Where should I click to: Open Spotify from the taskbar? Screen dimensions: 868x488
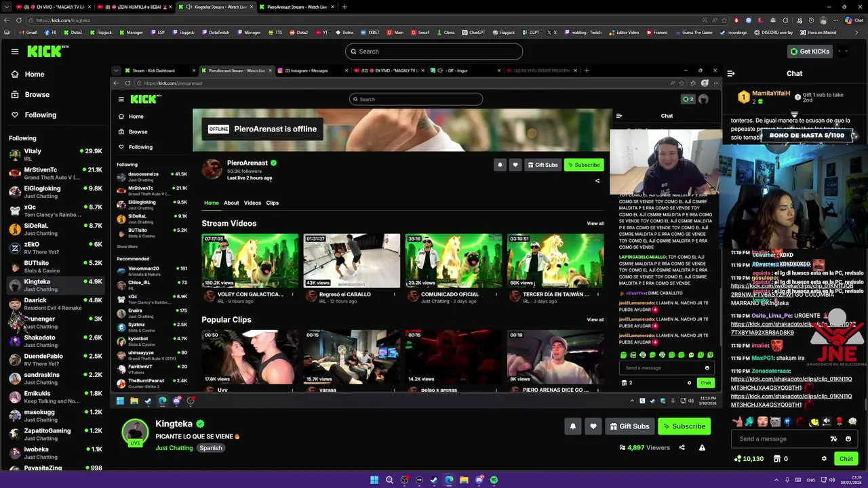tap(494, 480)
